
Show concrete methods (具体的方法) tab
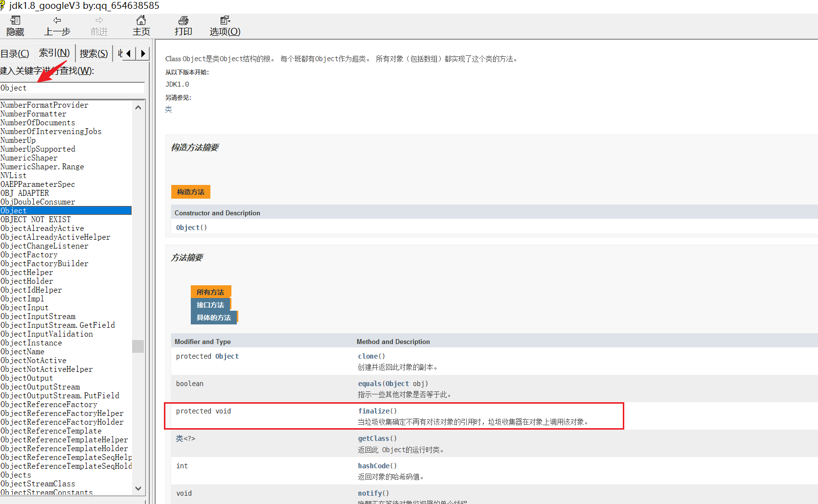click(214, 318)
